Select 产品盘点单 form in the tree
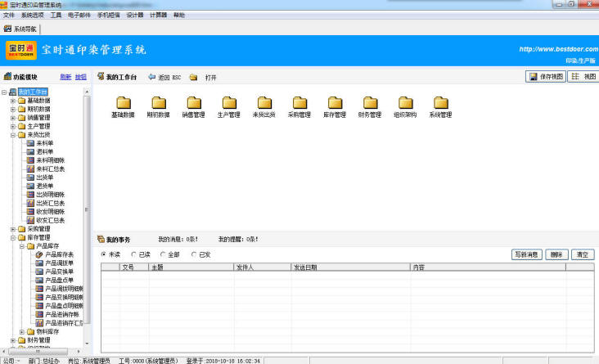Image resolution: width=599 pixels, height=364 pixels. point(59,280)
